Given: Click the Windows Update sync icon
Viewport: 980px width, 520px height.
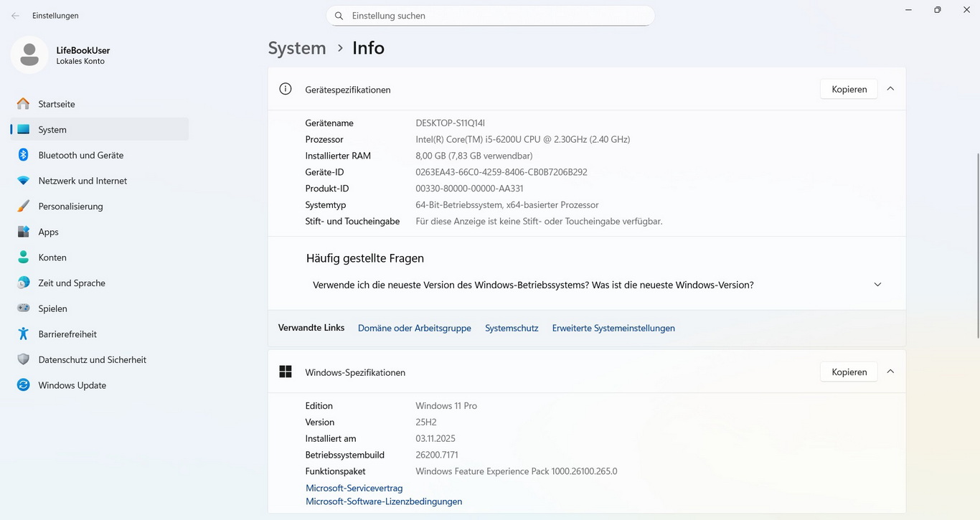Looking at the screenshot, I should pos(24,385).
